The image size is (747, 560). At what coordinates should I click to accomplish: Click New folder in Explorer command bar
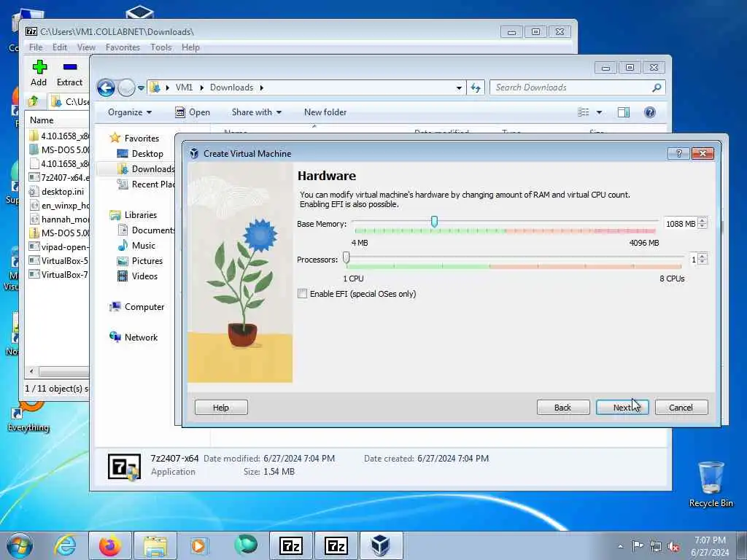coord(325,112)
